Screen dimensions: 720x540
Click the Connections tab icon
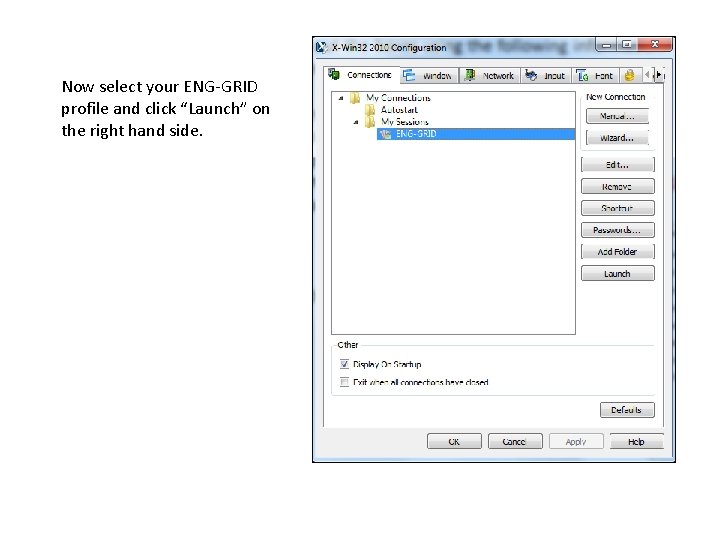tap(334, 74)
